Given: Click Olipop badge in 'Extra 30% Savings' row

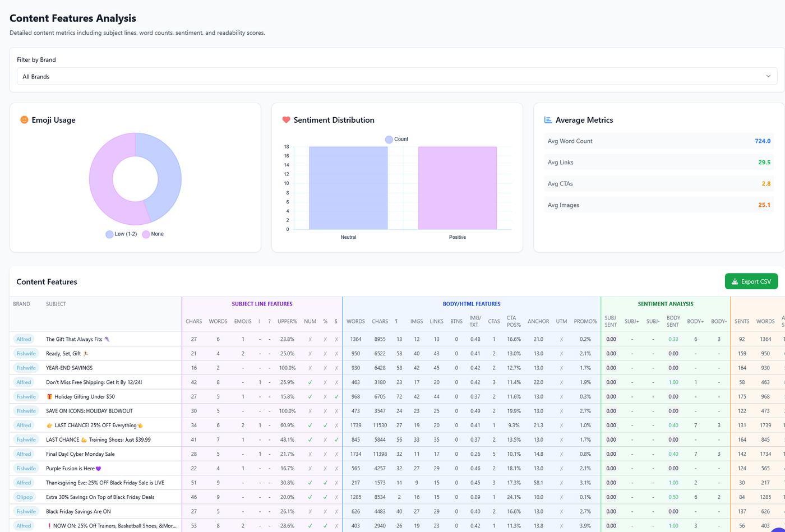Looking at the screenshot, I should [x=24, y=497].
